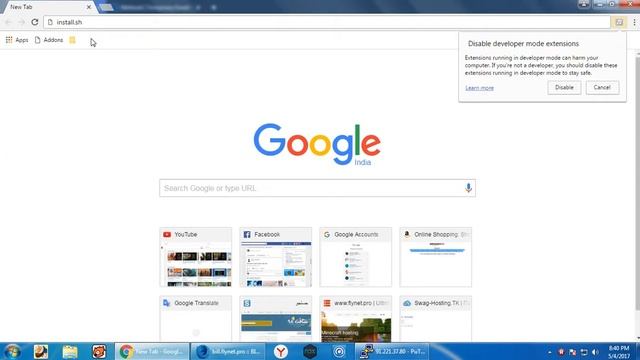Click the Google search box

317,188
